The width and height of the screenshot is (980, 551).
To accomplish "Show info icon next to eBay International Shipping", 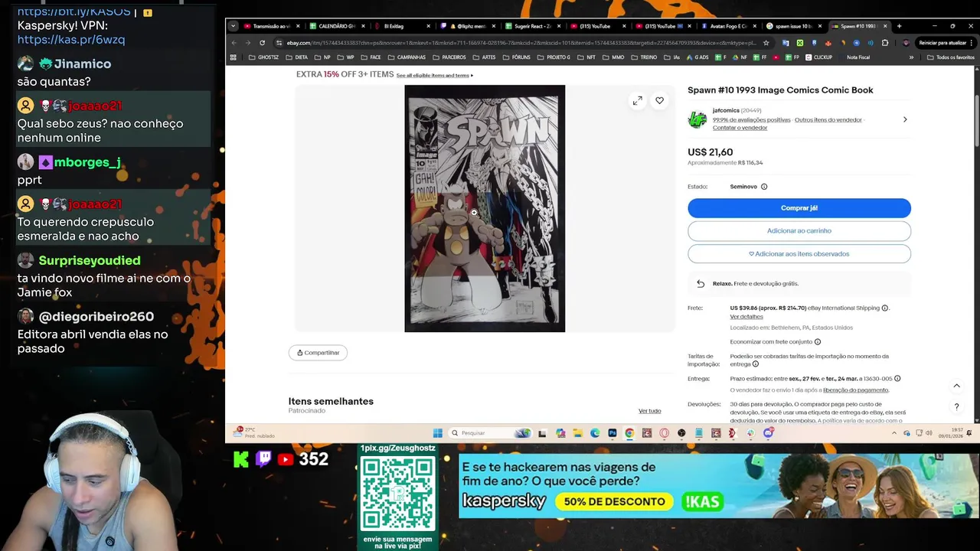I will coord(884,308).
